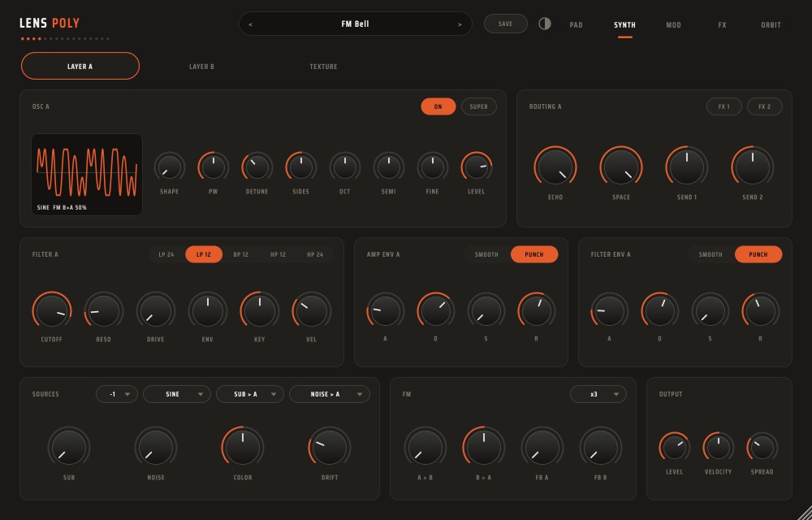Click the OSC A LEVEL knob
Screen dimensions: 812x520
[x=477, y=167]
